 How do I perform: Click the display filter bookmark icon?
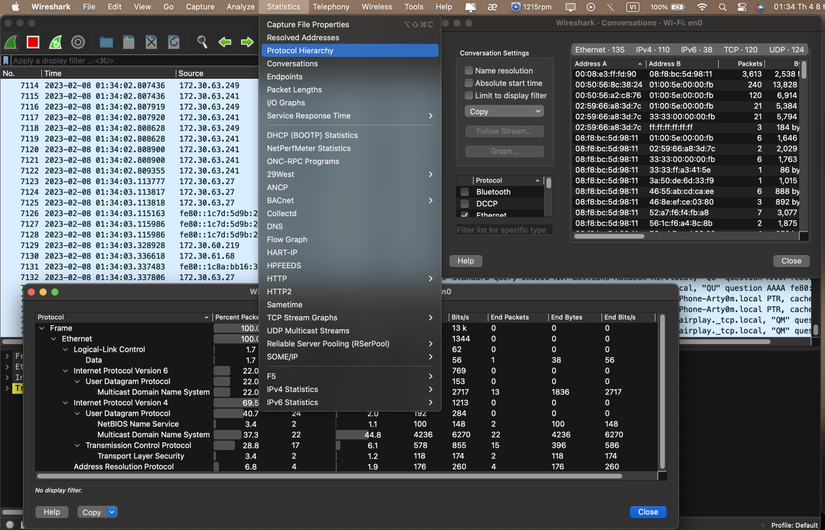[7, 61]
